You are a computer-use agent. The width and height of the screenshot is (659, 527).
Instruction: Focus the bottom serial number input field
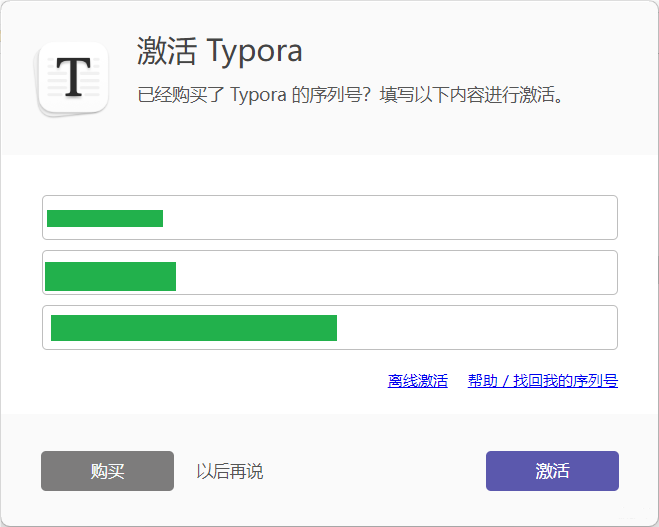point(329,328)
